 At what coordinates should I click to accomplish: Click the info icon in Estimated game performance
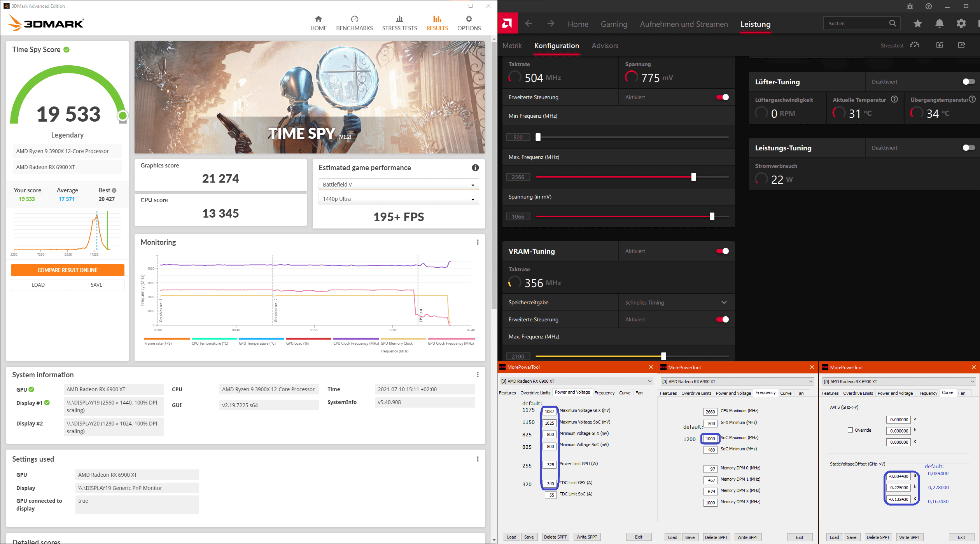point(475,167)
